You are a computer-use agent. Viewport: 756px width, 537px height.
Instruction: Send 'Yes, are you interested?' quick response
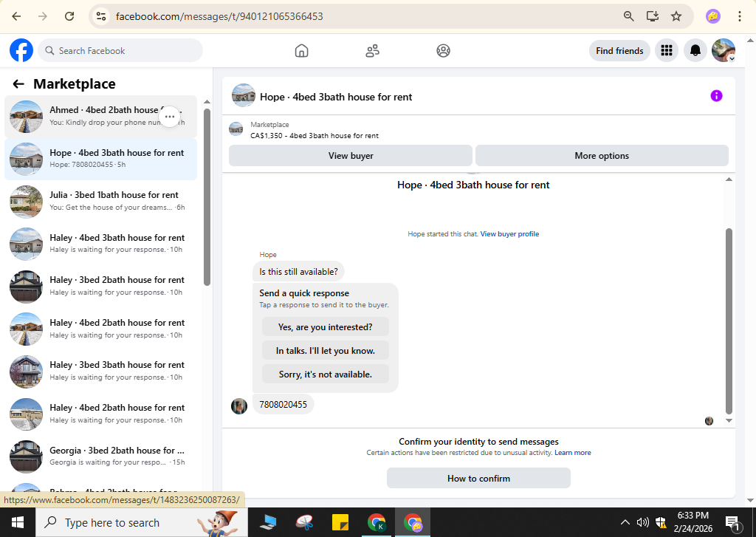pos(326,327)
